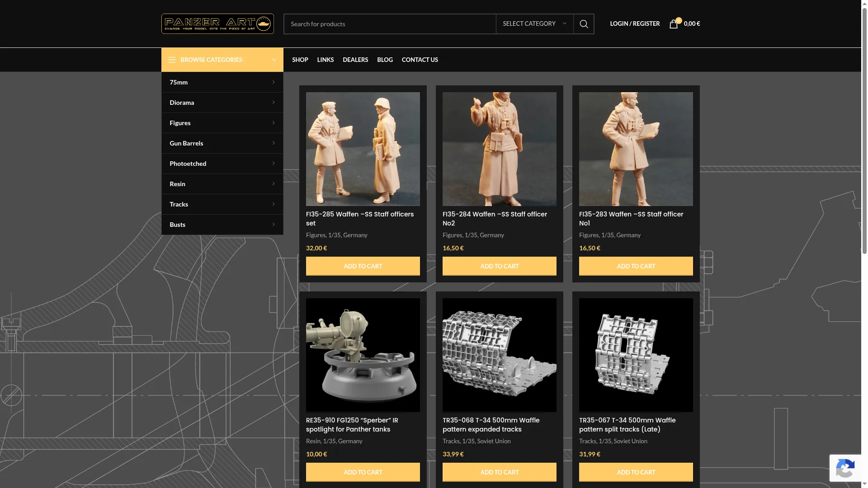This screenshot has height=488, width=868.
Task: Open the Shop menu item
Action: pos(300,60)
